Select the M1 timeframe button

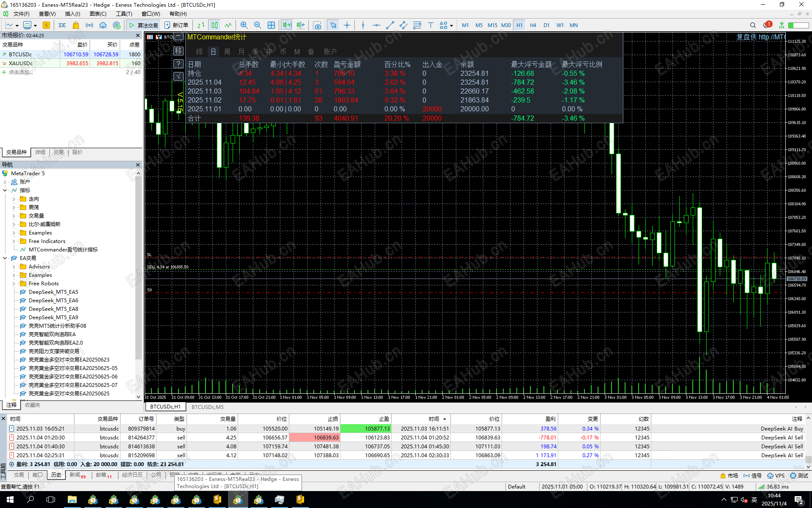click(x=465, y=25)
